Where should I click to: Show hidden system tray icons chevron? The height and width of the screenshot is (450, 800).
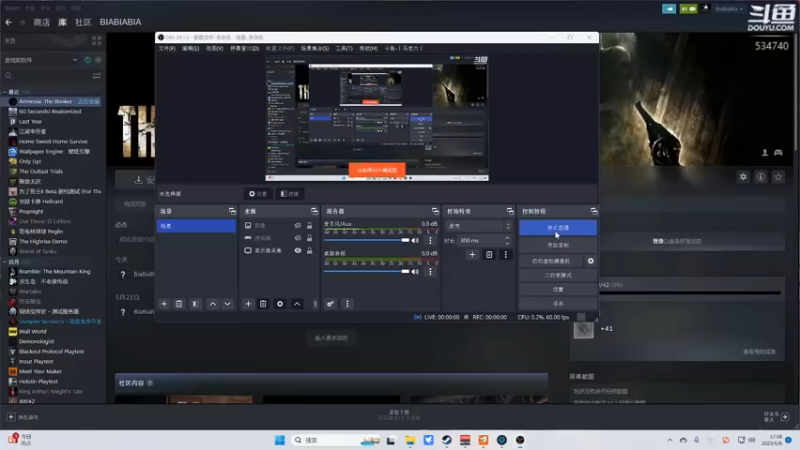coord(669,440)
